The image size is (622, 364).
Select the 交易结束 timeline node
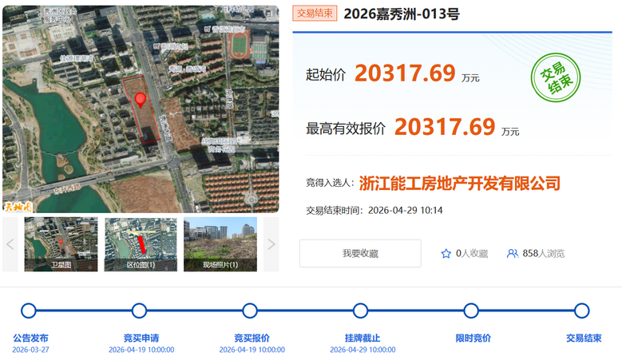[x=581, y=311]
